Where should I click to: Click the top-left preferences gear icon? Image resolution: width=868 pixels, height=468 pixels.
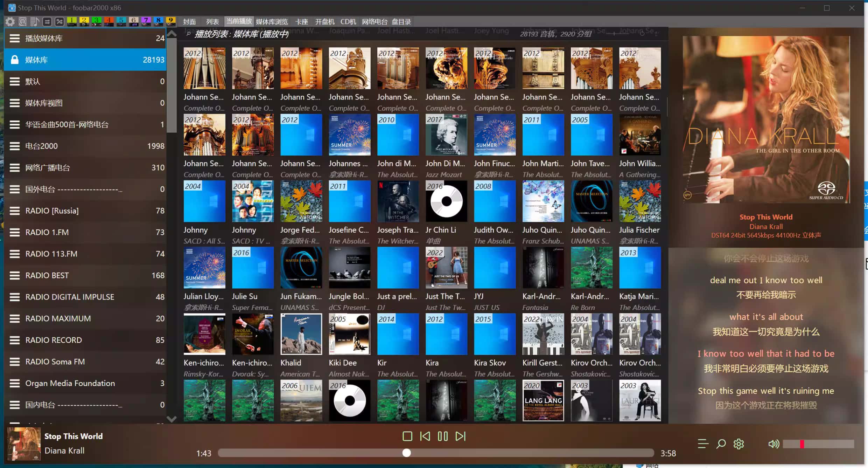tap(10, 22)
